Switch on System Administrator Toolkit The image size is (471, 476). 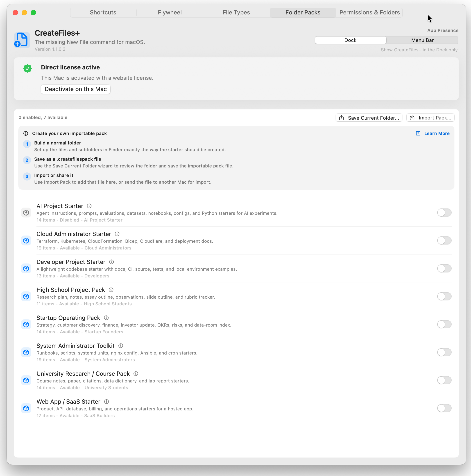tap(444, 352)
